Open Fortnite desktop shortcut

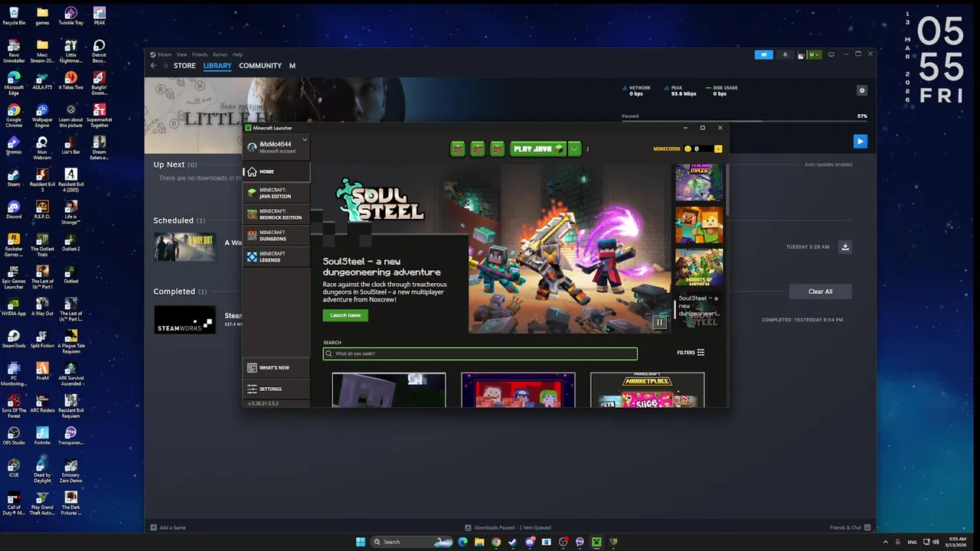tap(42, 435)
